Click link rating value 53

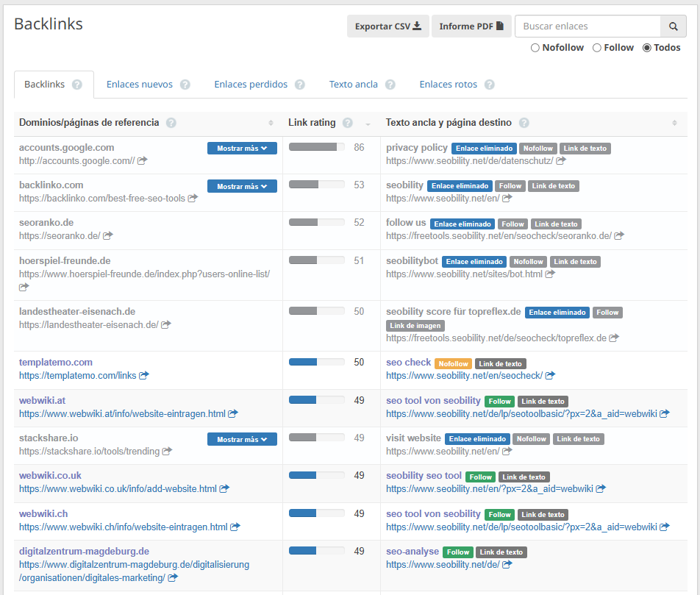(x=359, y=185)
